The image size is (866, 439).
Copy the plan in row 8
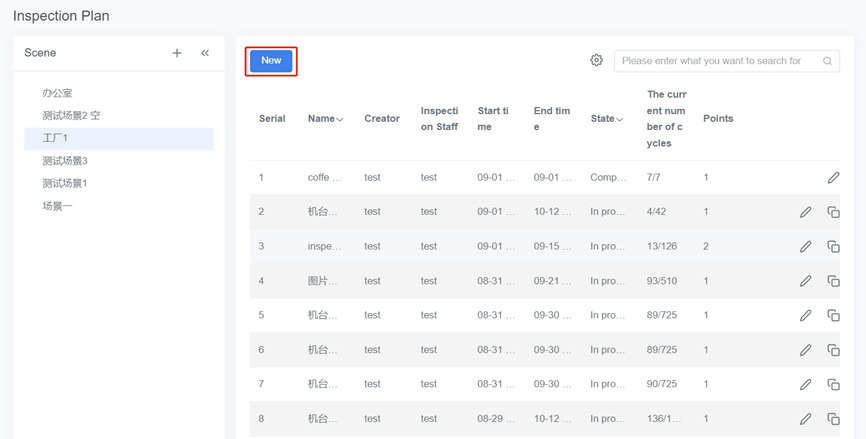pos(833,418)
